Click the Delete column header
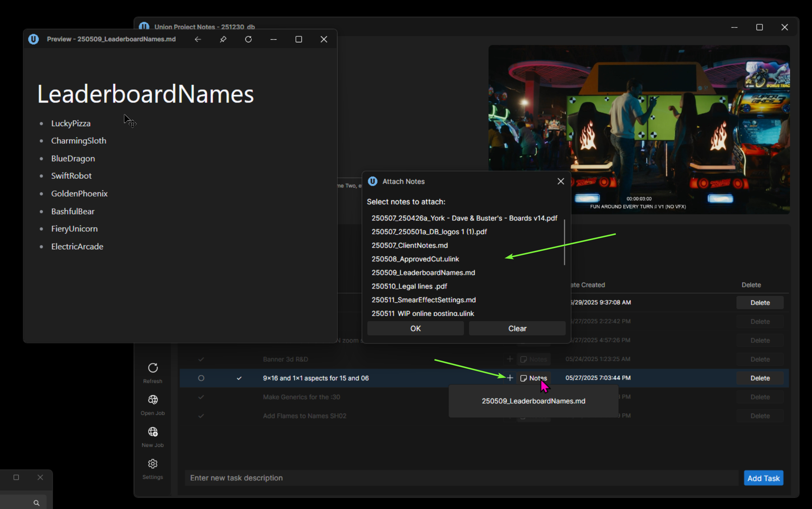 [x=751, y=285]
